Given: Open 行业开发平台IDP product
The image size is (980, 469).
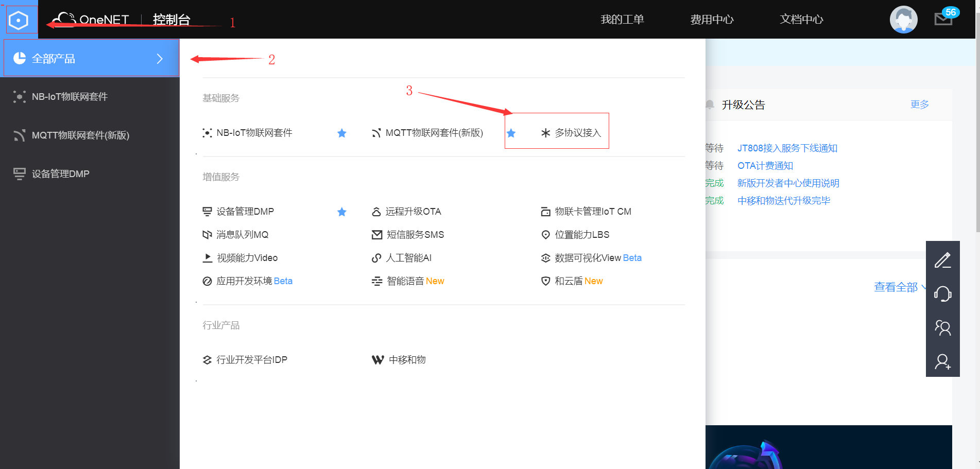Looking at the screenshot, I should 245,360.
